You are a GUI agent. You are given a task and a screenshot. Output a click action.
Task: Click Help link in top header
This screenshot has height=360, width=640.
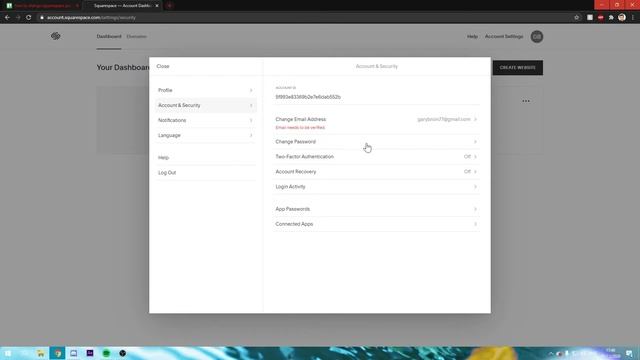[472, 36]
